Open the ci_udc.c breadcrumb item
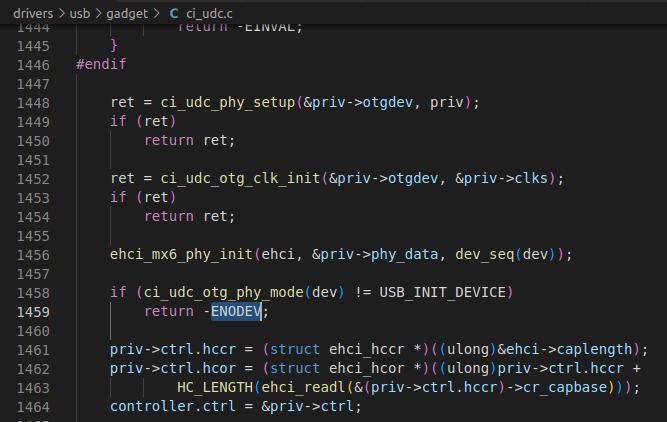 (209, 14)
